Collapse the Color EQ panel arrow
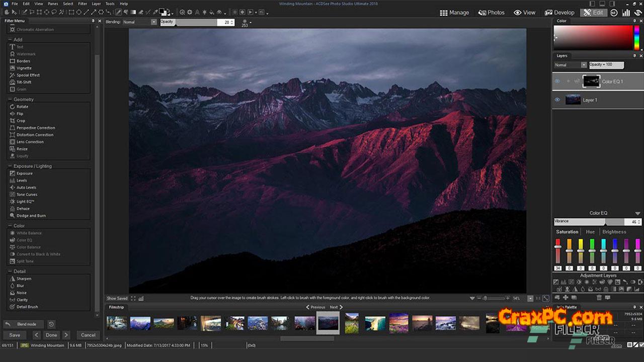The height and width of the screenshot is (362, 644). click(x=637, y=213)
